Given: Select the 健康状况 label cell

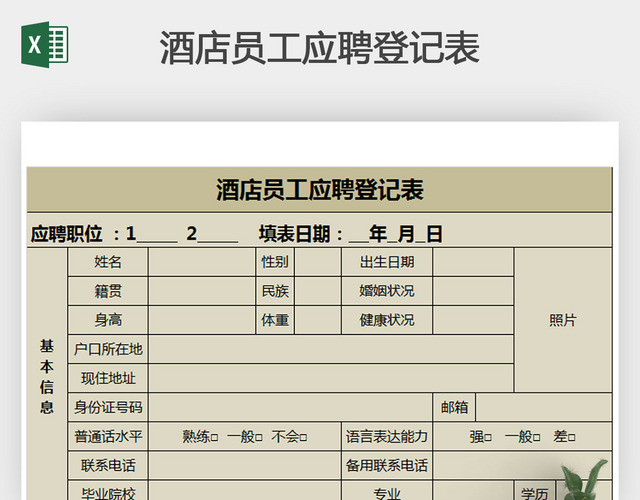Looking at the screenshot, I should pos(387,320).
